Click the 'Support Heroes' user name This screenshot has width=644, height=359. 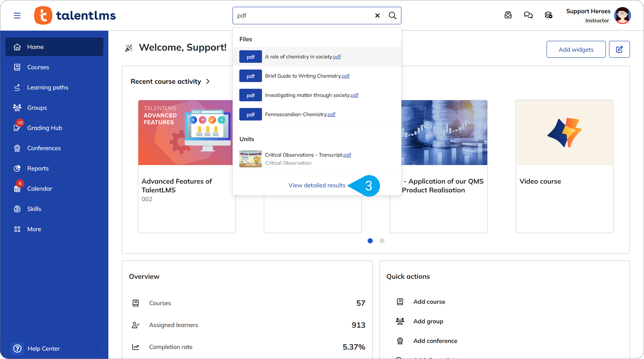point(588,11)
